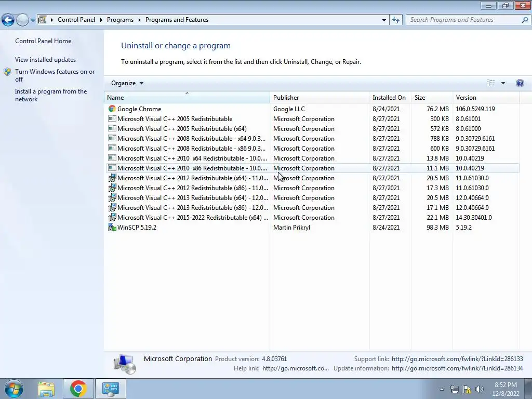Click Google LLC publisher cell
The height and width of the screenshot is (399, 532).
pos(289,109)
